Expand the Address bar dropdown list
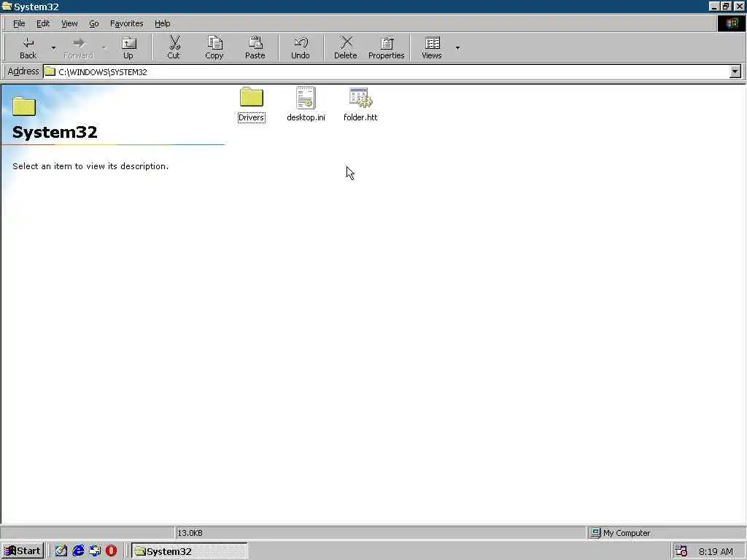 click(735, 72)
